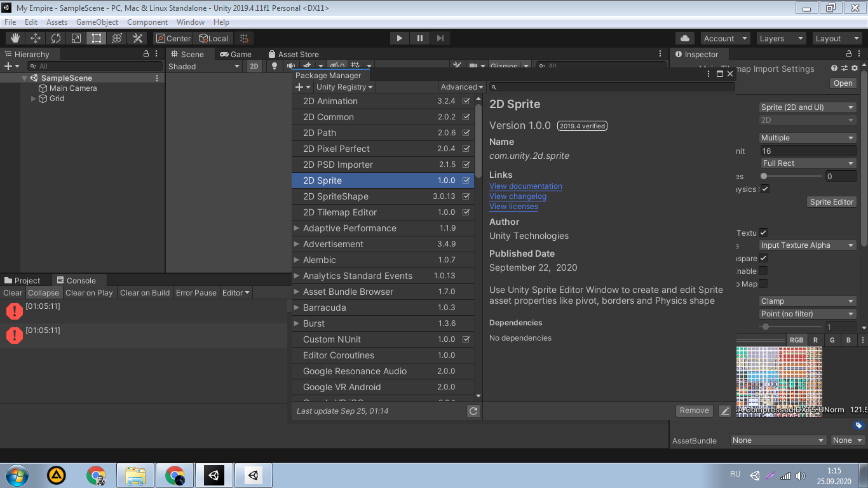Toggle 2D scene view mode

click(254, 66)
